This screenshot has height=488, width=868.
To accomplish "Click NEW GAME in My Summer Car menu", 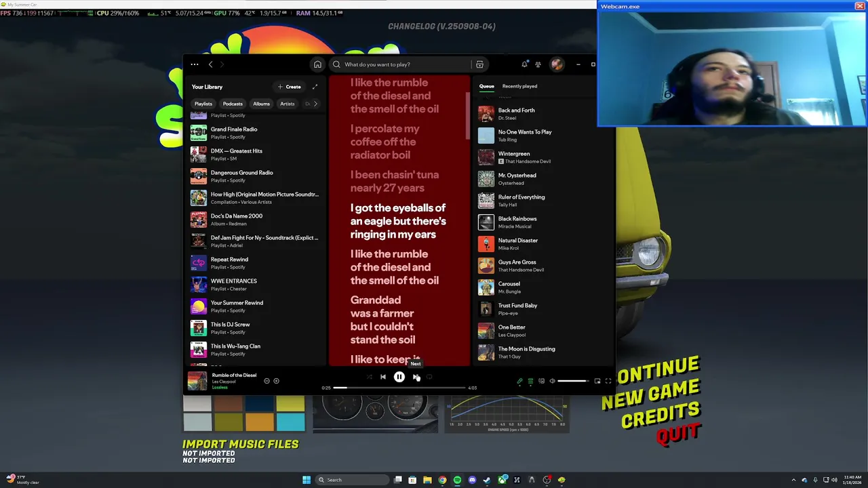I will pos(650,393).
